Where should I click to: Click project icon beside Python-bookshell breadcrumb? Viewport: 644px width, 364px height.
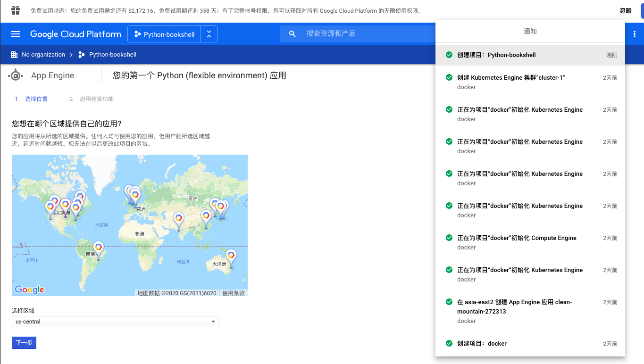(x=82, y=55)
